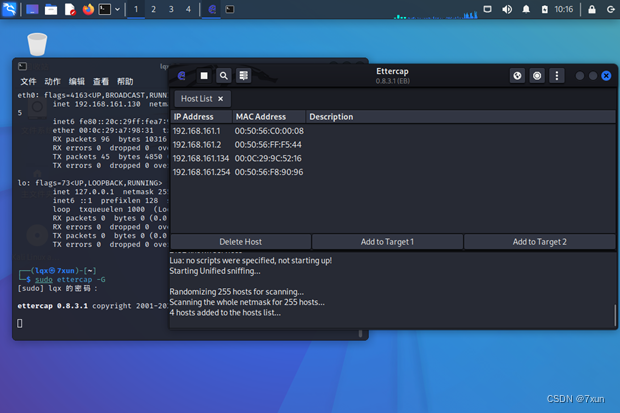Switch to workspace 3
This screenshot has width=620, height=413.
[x=171, y=9]
